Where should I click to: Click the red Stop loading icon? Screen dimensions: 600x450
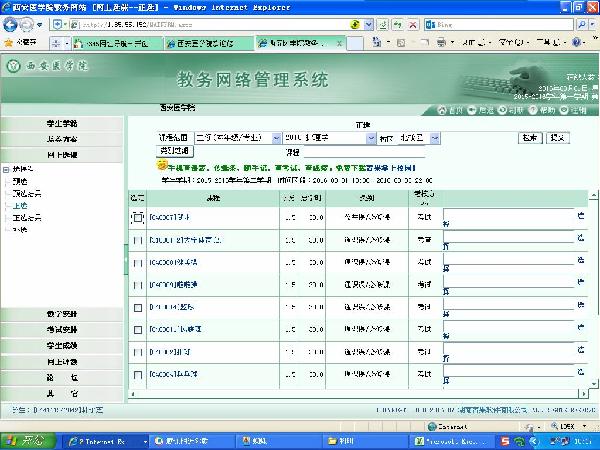[x=412, y=25]
